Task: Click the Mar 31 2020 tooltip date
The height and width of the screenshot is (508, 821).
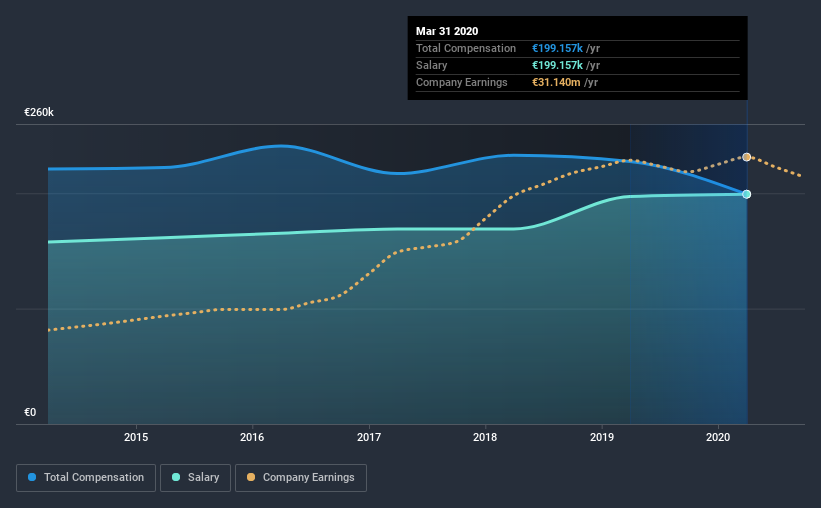Action: (x=447, y=31)
